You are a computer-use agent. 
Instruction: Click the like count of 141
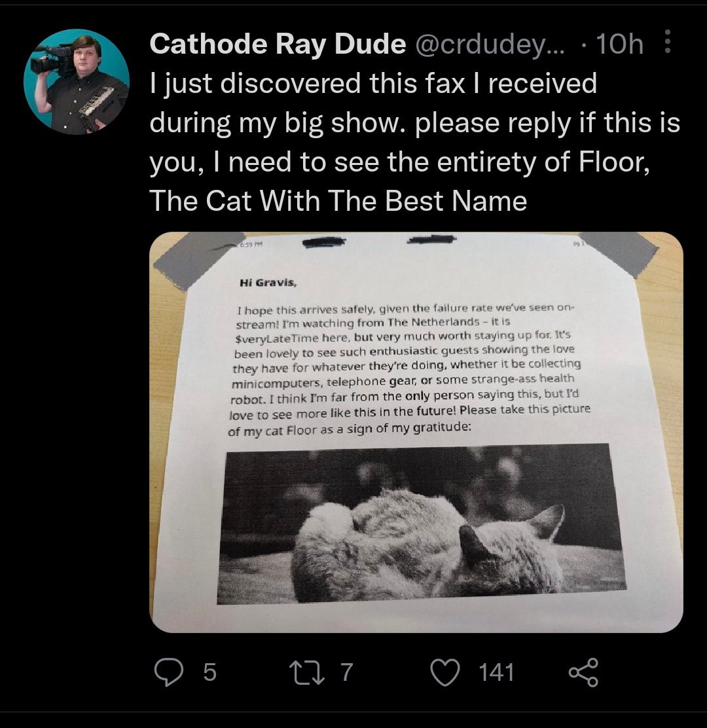pyautogui.click(x=496, y=672)
